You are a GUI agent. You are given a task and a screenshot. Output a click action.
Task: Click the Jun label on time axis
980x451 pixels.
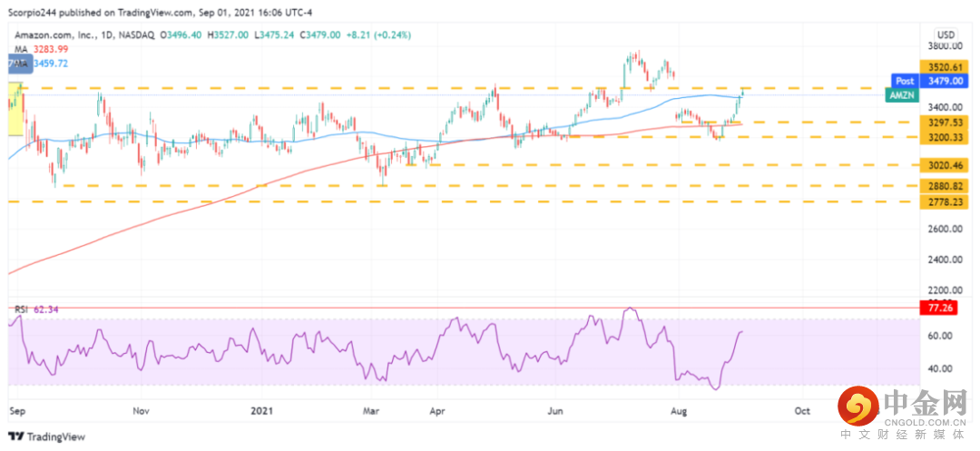click(555, 412)
